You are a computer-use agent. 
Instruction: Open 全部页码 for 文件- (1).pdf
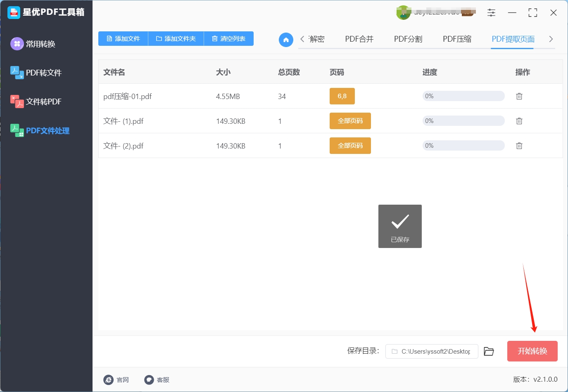pos(350,121)
